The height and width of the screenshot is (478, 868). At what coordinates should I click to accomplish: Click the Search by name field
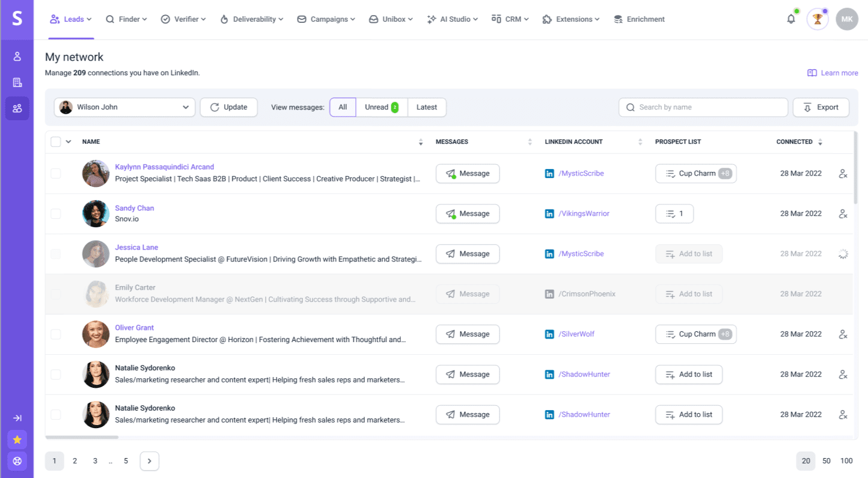click(703, 108)
